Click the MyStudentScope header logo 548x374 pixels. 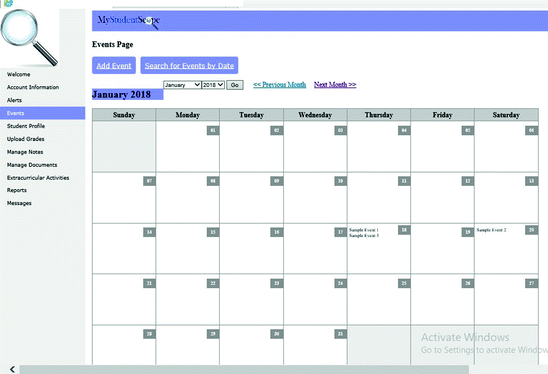pyautogui.click(x=129, y=21)
